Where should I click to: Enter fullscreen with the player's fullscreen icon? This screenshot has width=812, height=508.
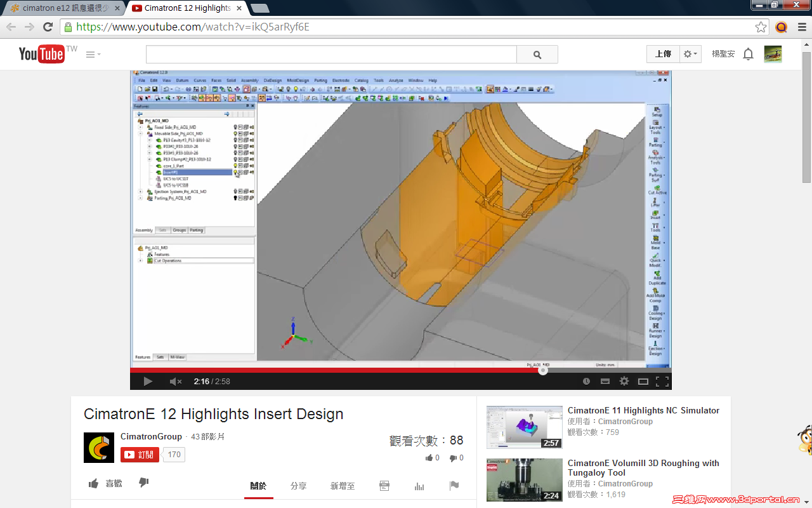(x=662, y=381)
